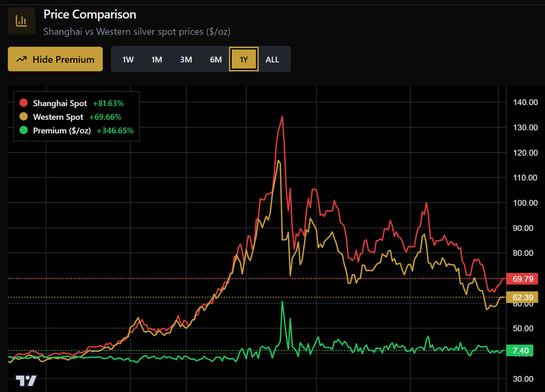The width and height of the screenshot is (545, 392).
Task: Click the 50.00 price axis label
Action: pos(523,328)
